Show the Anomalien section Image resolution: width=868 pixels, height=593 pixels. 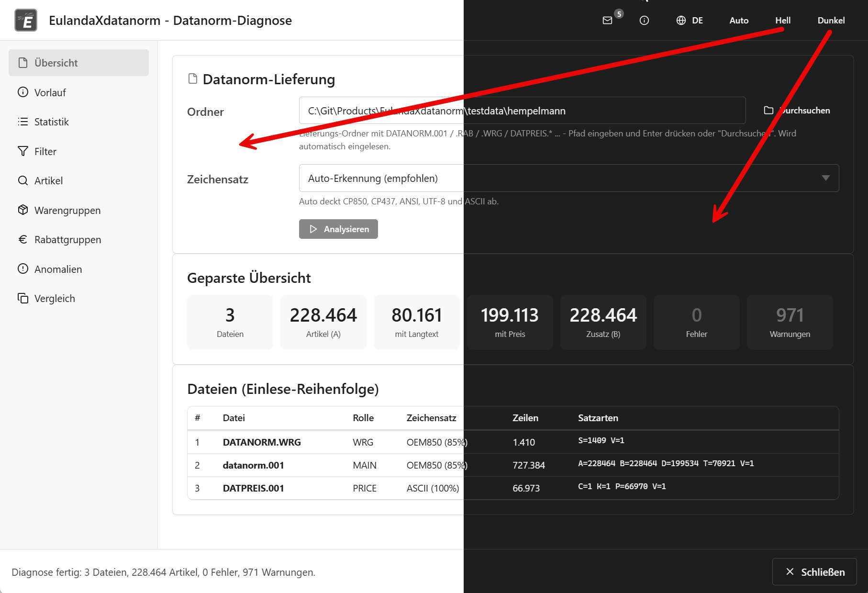pos(78,269)
